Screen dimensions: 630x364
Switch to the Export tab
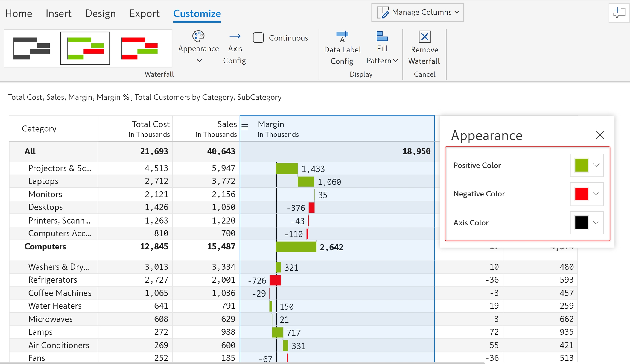[144, 13]
